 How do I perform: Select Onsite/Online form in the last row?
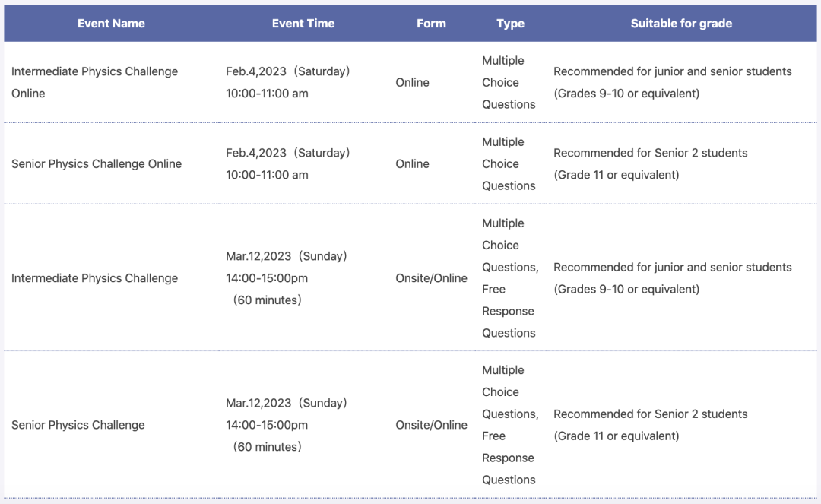click(x=431, y=425)
